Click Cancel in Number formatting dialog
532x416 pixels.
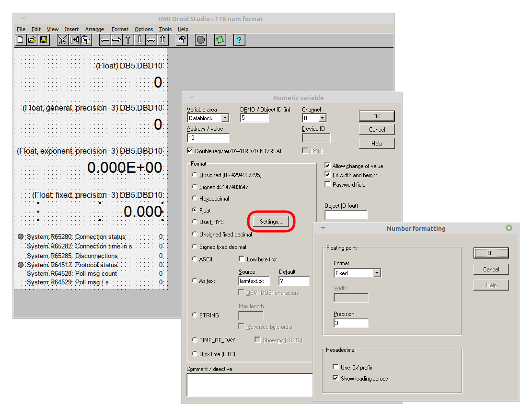point(491,270)
